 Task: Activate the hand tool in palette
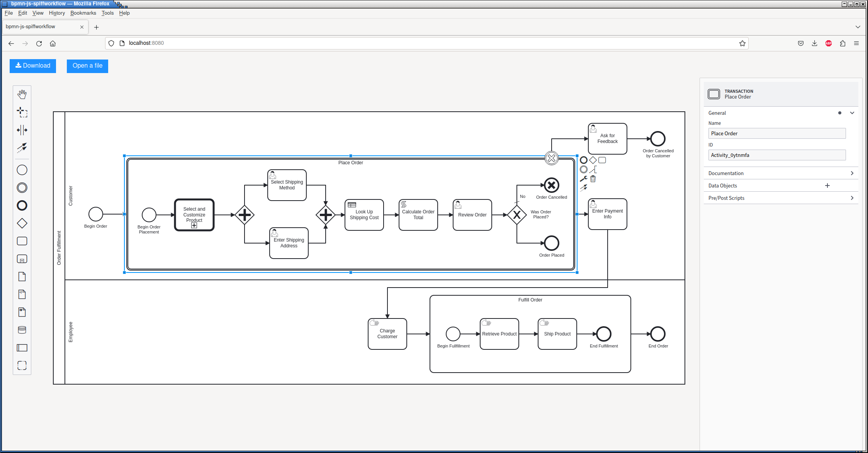tap(22, 94)
